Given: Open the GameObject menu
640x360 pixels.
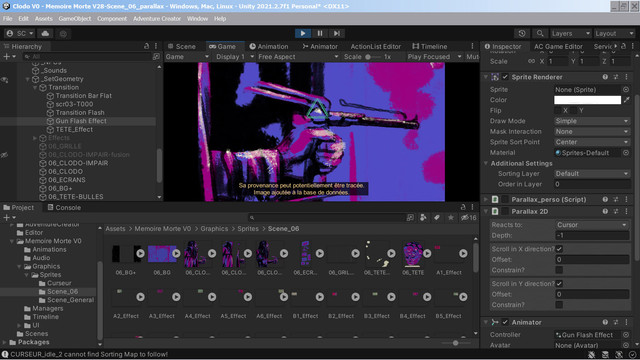Looking at the screenshot, I should [x=75, y=19].
